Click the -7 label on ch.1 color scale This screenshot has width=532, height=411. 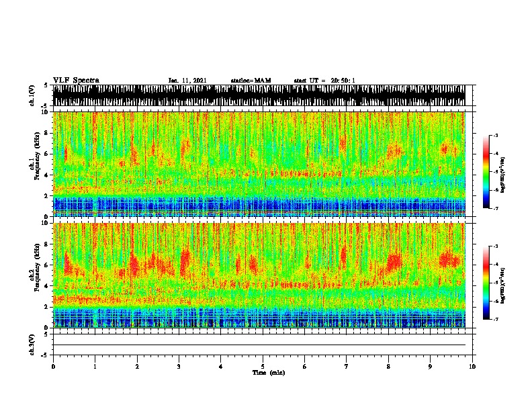(x=496, y=208)
